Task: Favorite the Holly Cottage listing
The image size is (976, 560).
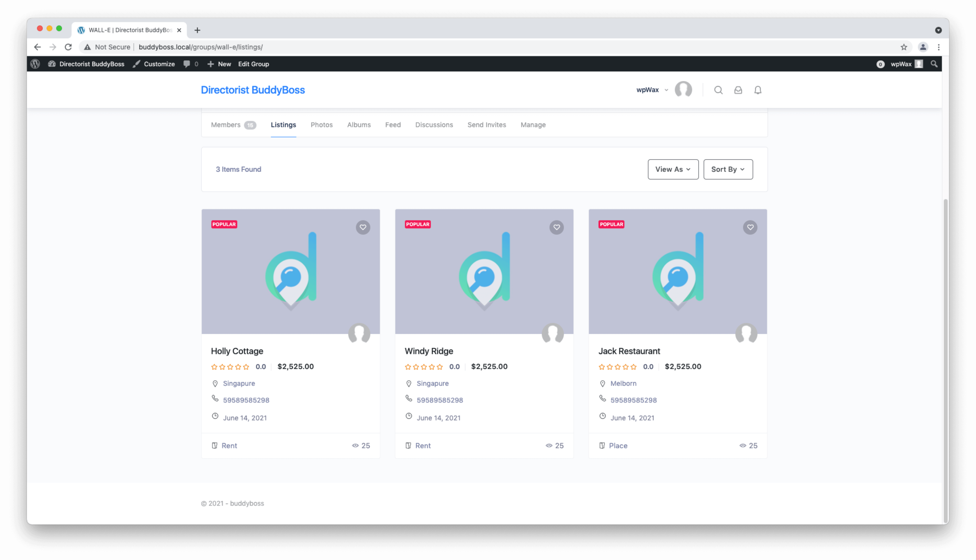Action: point(363,227)
